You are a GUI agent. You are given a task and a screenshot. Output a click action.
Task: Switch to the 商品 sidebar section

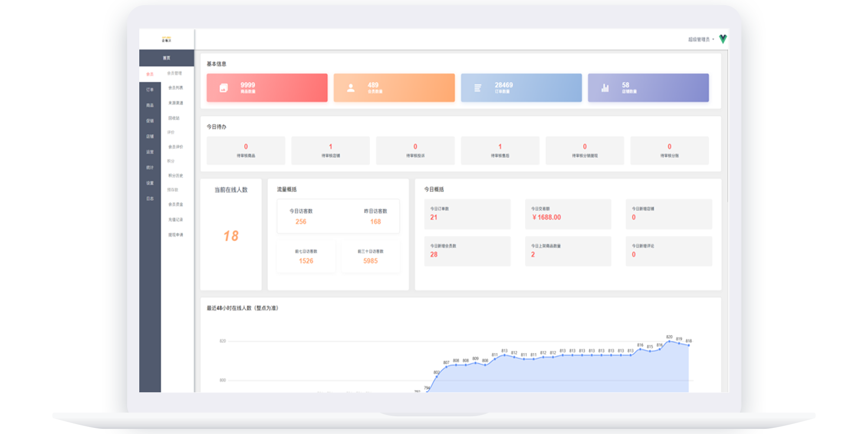click(x=150, y=105)
